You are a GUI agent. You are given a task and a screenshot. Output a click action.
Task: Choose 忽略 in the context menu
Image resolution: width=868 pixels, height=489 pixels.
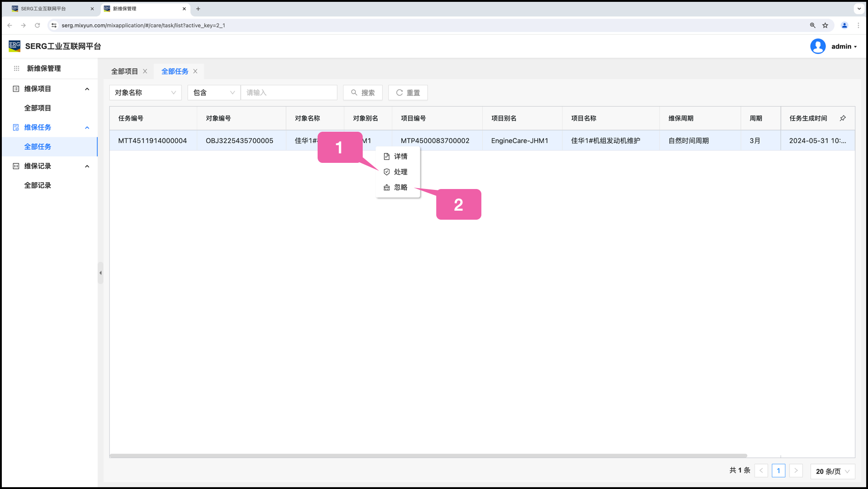[x=396, y=187]
